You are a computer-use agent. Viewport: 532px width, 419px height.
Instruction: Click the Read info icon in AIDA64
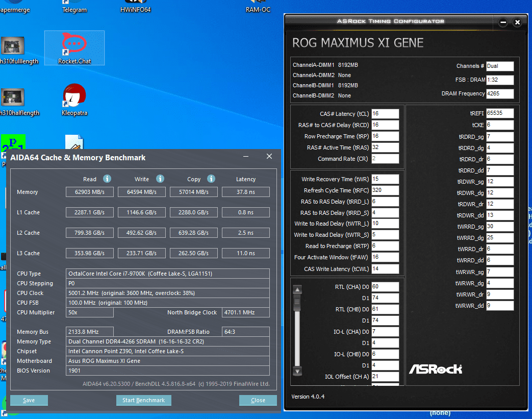click(x=107, y=179)
